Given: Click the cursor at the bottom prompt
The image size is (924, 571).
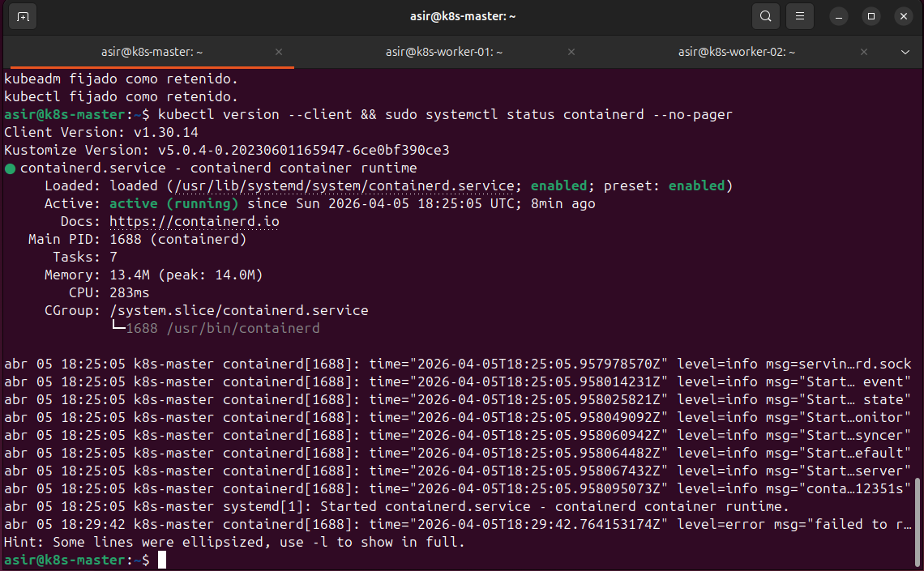Looking at the screenshot, I should pyautogui.click(x=162, y=560).
